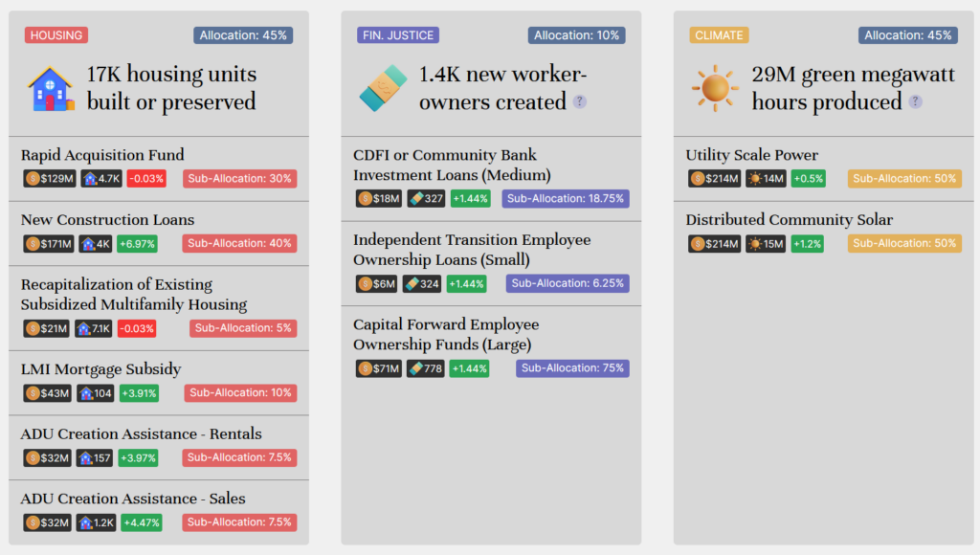Click Sub-Allocation: 75% on Capital Forward Funds
Viewport: 980px width, 555px height.
click(572, 368)
